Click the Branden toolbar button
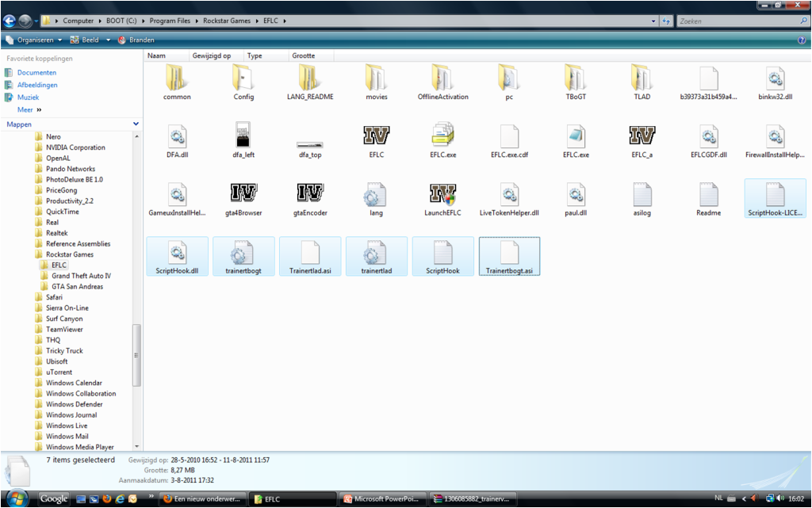The width and height of the screenshot is (812, 508). (x=136, y=40)
